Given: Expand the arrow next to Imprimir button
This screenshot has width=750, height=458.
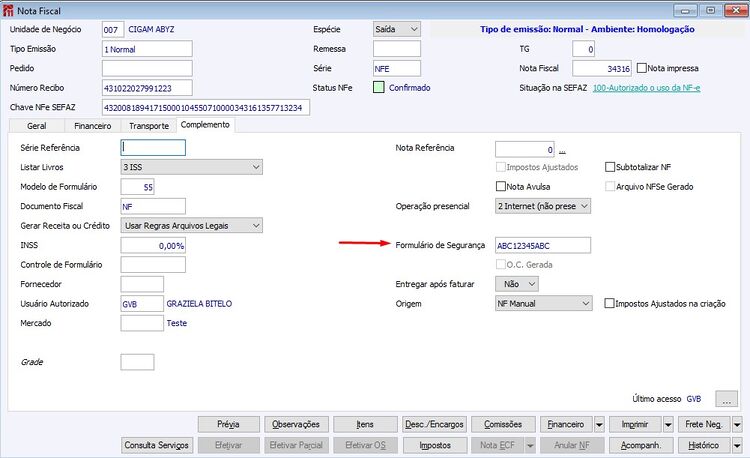Looking at the screenshot, I should coord(668,425).
